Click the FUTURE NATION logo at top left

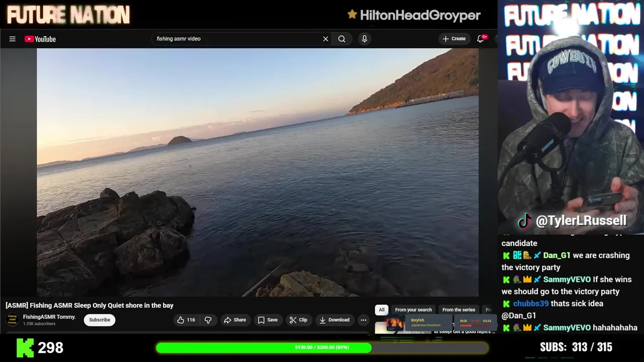(x=68, y=15)
